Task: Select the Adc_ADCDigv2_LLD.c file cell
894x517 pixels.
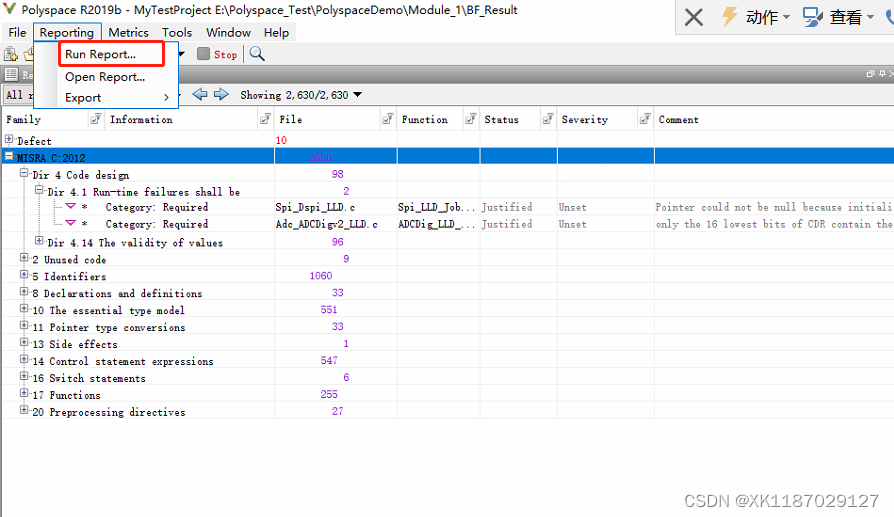Action: click(x=327, y=224)
